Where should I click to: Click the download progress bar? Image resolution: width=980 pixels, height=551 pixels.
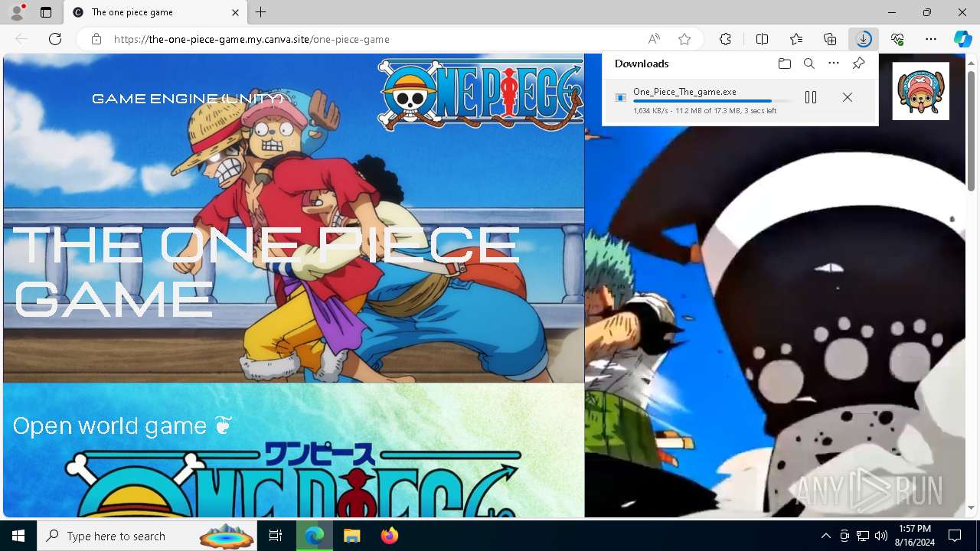(x=713, y=101)
